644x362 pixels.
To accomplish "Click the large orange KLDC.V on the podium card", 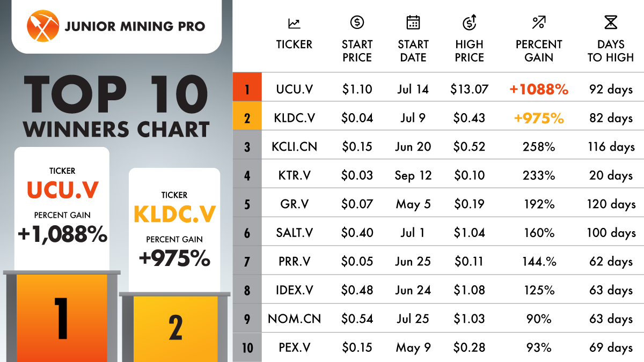I will [x=174, y=215].
